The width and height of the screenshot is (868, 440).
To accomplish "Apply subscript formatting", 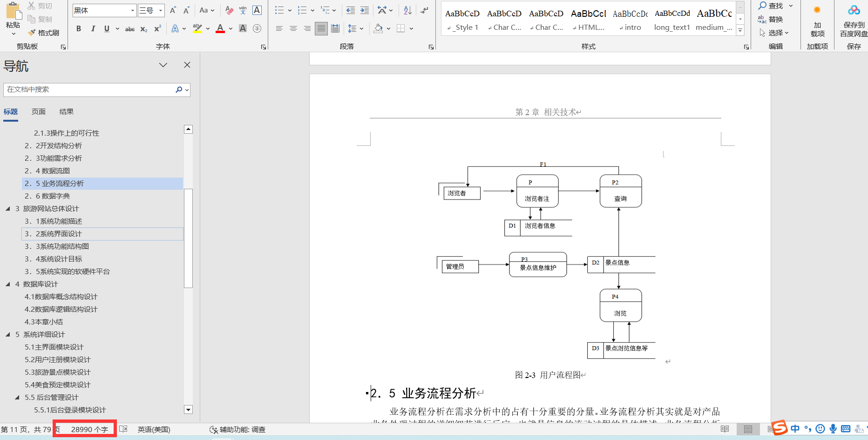I will click(x=144, y=29).
